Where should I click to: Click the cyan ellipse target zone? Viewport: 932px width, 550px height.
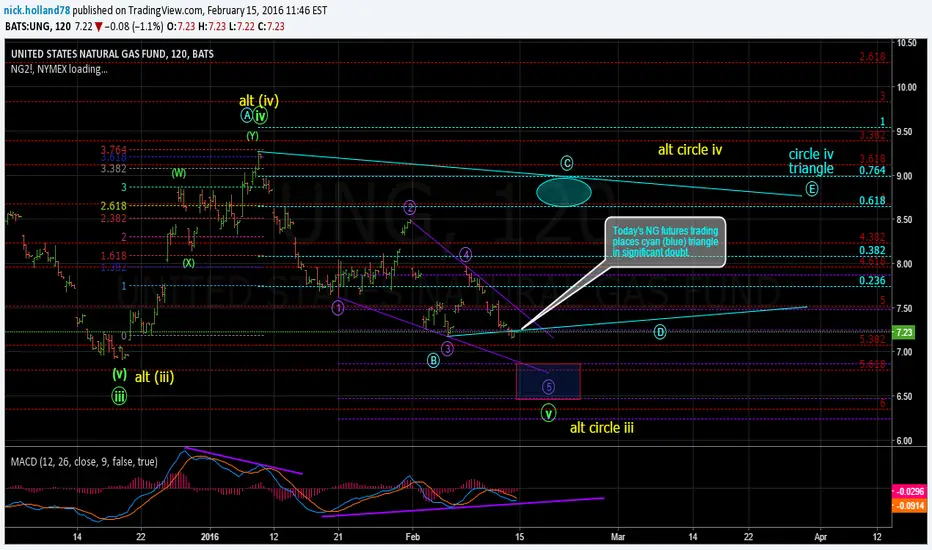click(563, 192)
